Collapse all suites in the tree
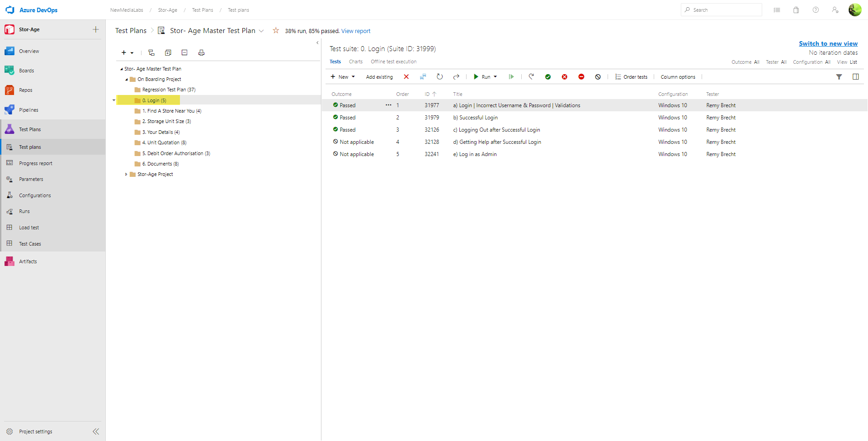868x441 pixels. 184,53
